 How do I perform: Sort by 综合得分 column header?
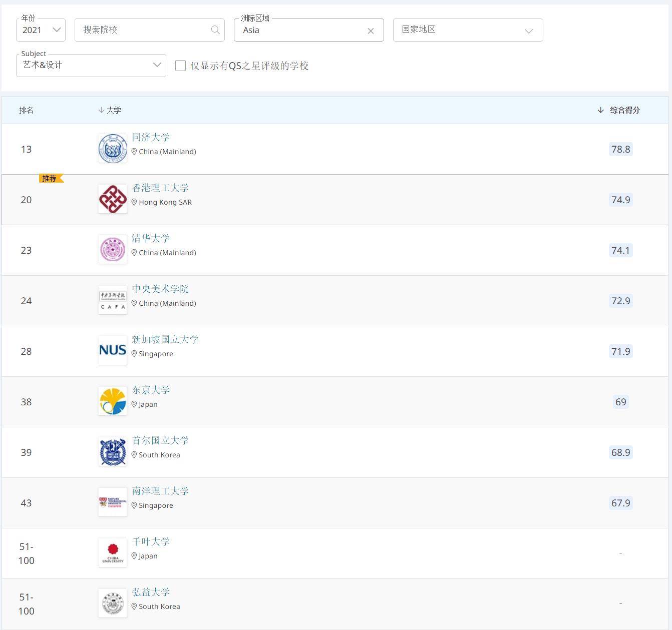click(619, 110)
